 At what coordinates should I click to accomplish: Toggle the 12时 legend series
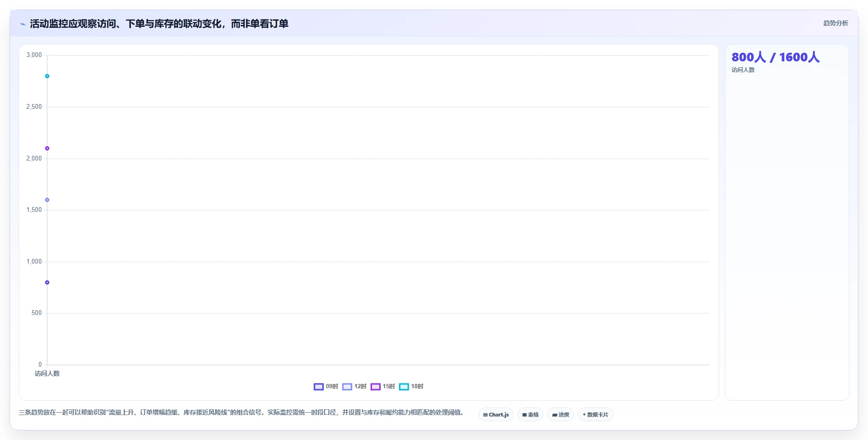pos(354,387)
